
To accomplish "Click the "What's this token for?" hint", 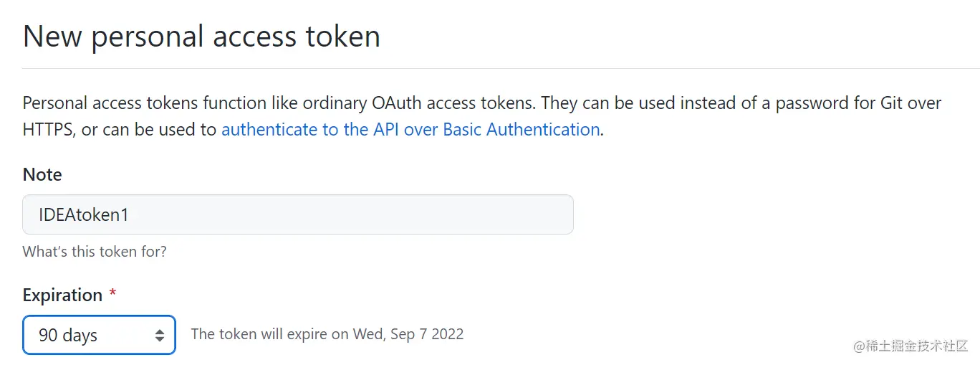I will (x=95, y=252).
